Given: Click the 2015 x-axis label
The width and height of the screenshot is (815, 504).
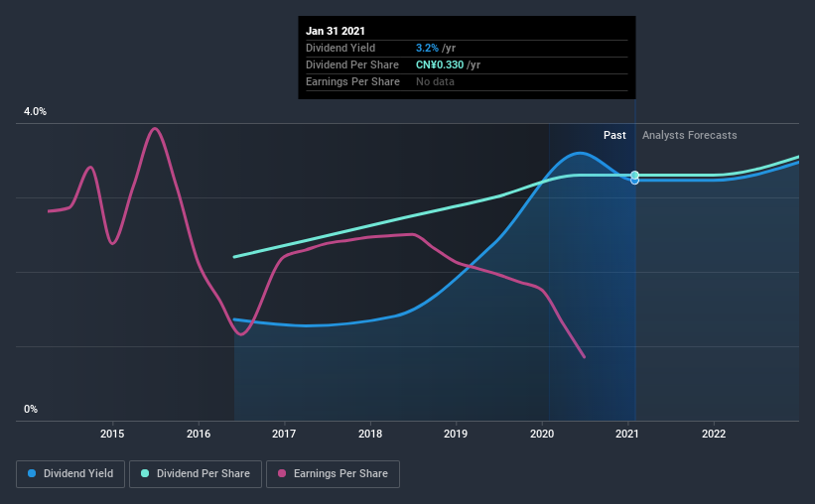Looking at the screenshot, I should (112, 434).
